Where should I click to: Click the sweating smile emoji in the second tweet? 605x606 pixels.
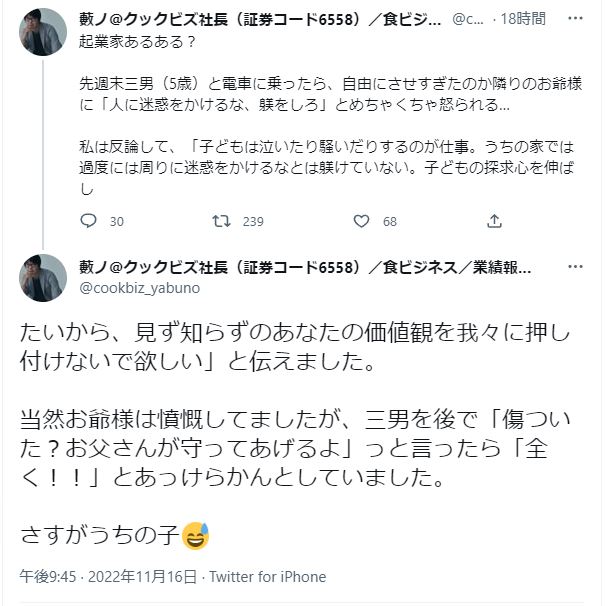click(196, 538)
